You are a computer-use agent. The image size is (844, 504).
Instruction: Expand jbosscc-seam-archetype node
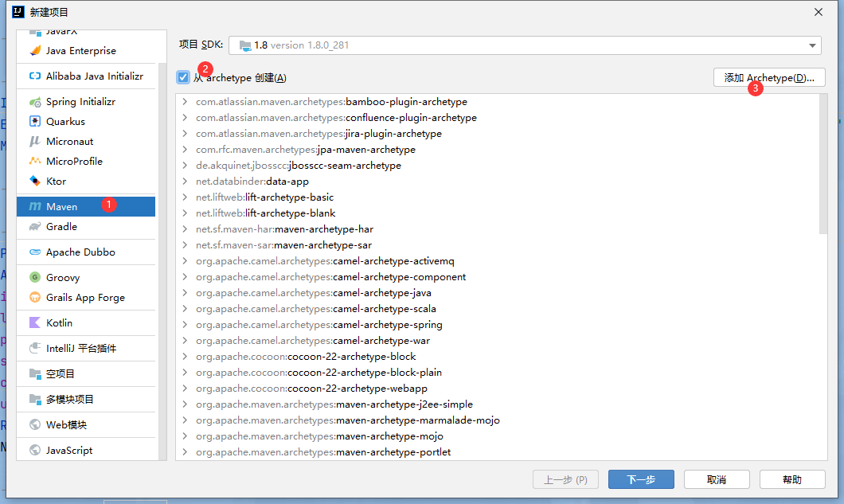185,166
